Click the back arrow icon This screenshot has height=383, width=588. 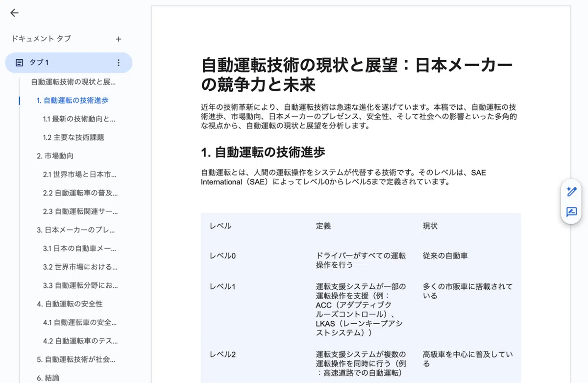click(14, 13)
